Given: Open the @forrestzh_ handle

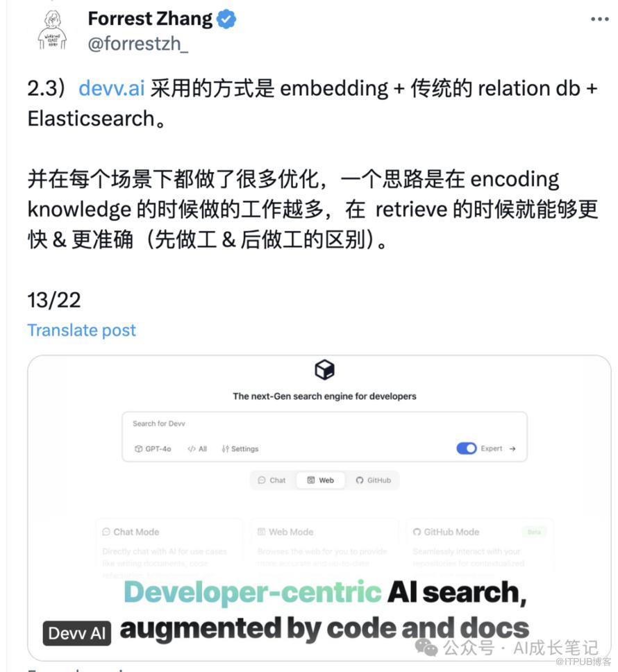Looking at the screenshot, I should click(x=138, y=44).
